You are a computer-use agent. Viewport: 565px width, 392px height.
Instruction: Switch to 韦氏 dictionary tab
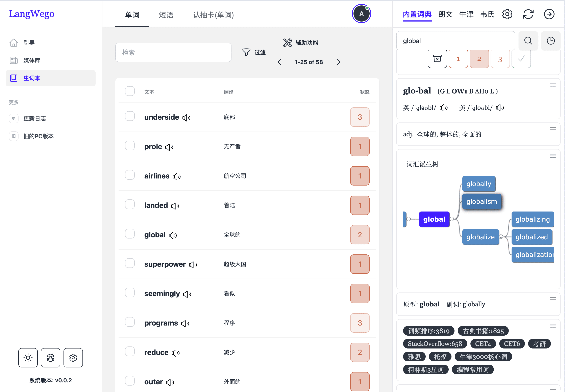pyautogui.click(x=487, y=14)
